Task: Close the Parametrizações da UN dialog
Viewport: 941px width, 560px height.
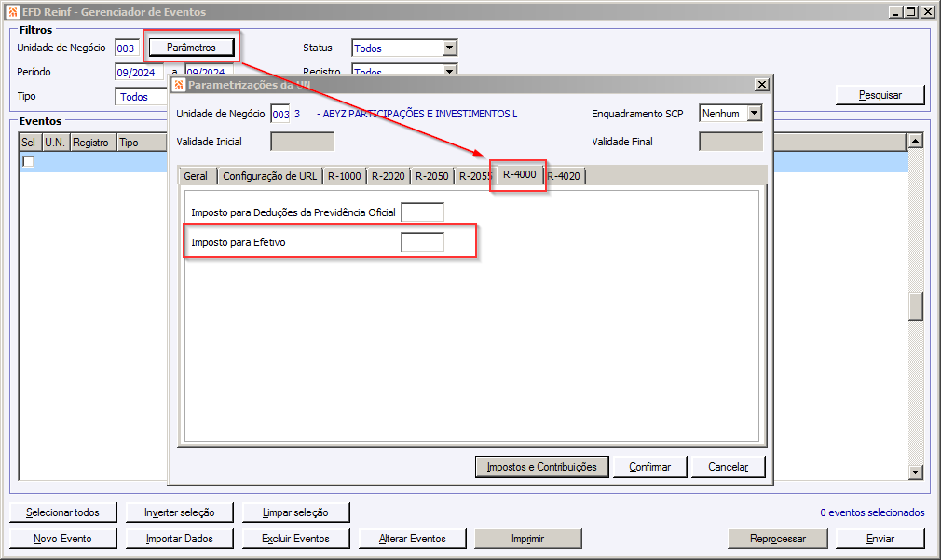Action: coord(761,85)
